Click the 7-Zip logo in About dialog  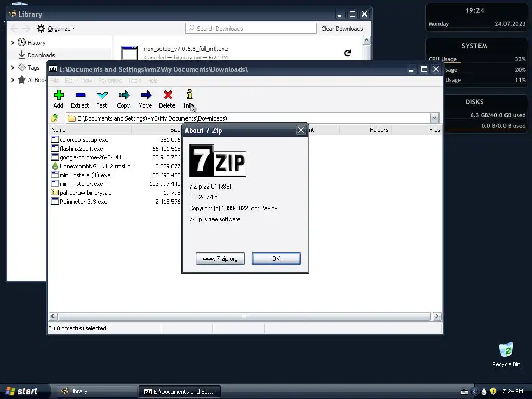(218, 161)
